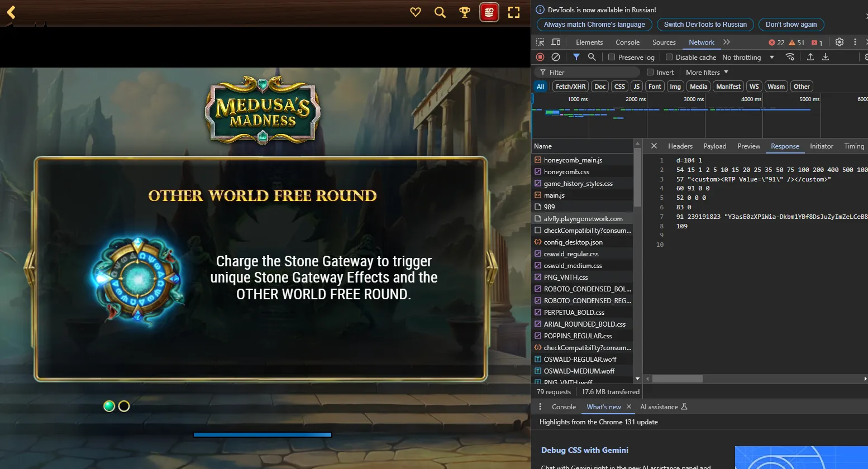Focus the network Filter text field

(588, 72)
